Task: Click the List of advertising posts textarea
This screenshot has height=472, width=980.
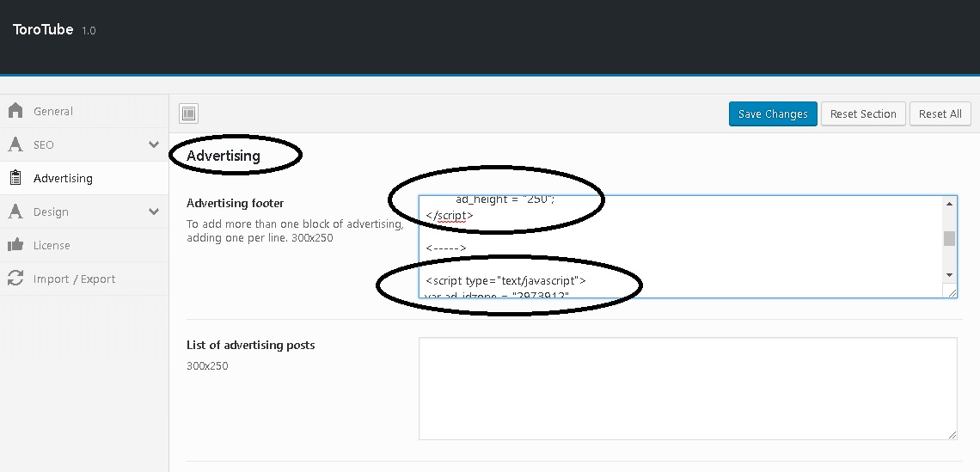Action: (x=688, y=389)
